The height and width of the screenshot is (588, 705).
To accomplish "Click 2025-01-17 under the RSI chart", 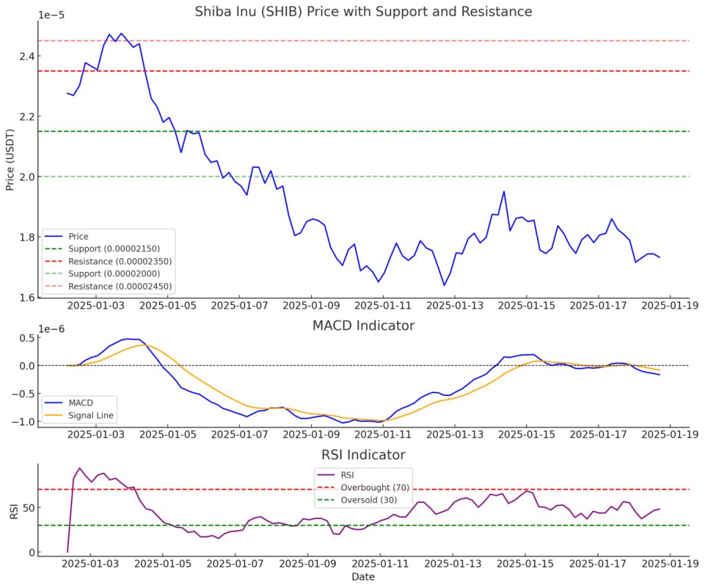I will [598, 564].
